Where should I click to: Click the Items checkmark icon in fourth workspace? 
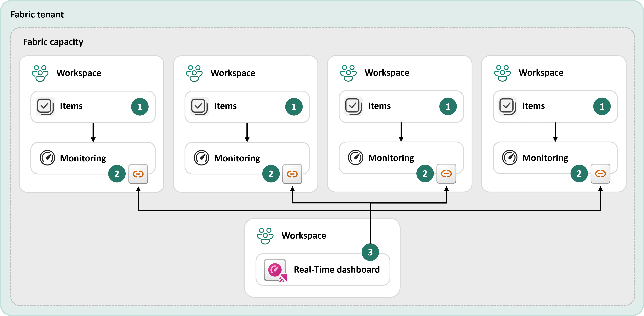coord(508,106)
